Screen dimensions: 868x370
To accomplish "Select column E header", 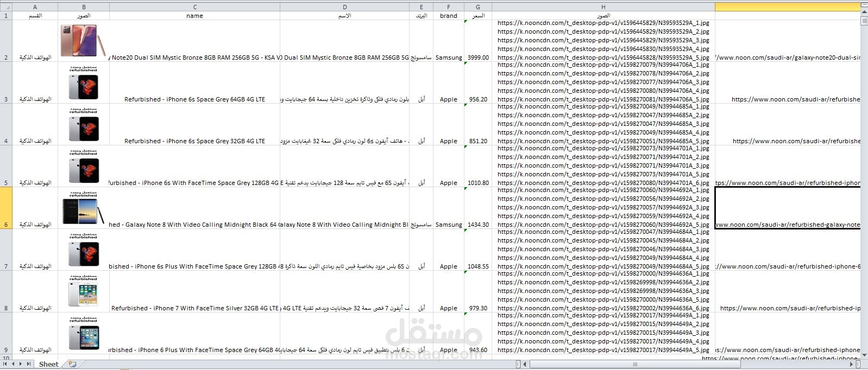I will pyautogui.click(x=422, y=7).
